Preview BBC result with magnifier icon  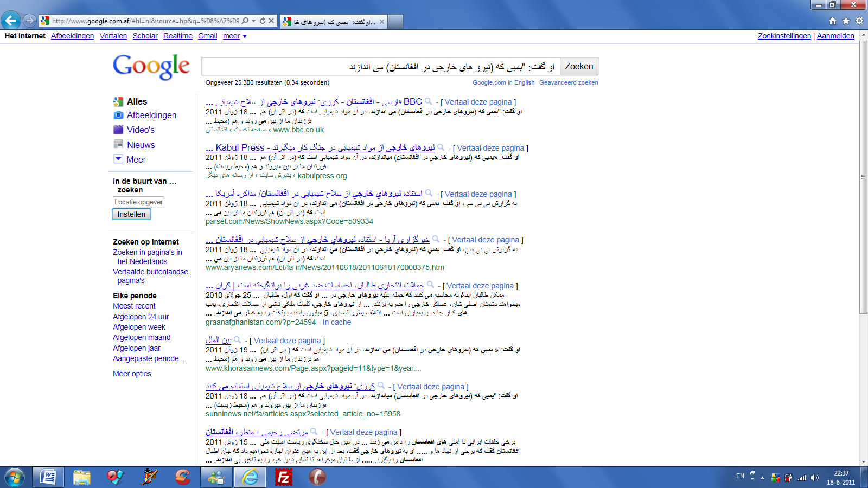429,101
